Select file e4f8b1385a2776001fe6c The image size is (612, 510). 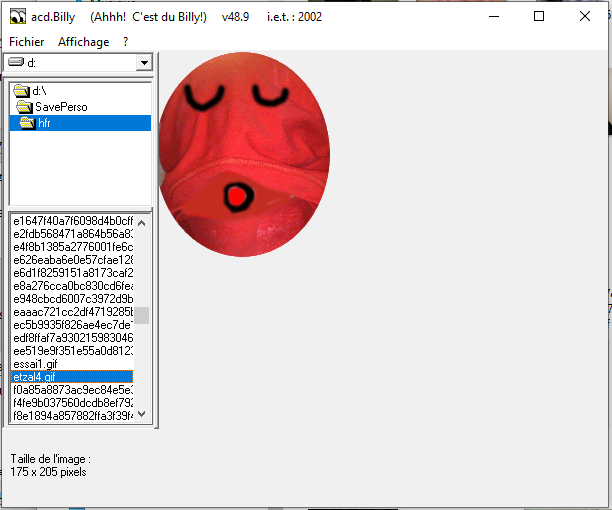73,247
